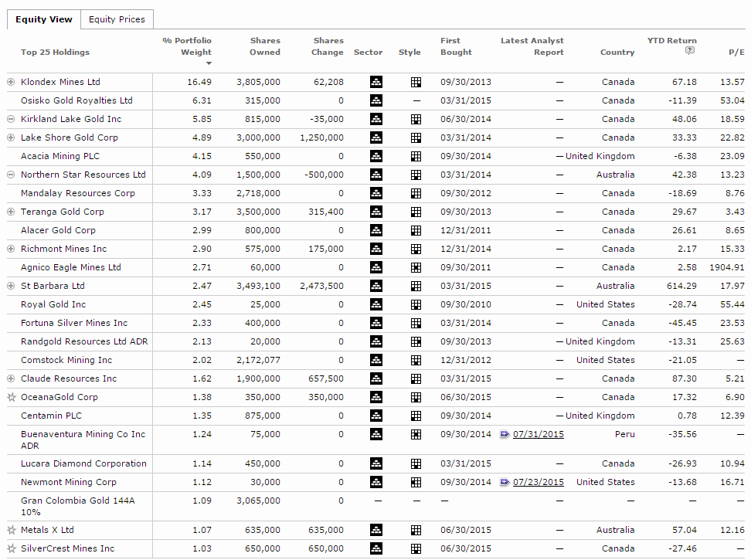Click analyst report icon for Buenaventura Mining
Image resolution: width=751 pixels, height=560 pixels.
(x=505, y=434)
